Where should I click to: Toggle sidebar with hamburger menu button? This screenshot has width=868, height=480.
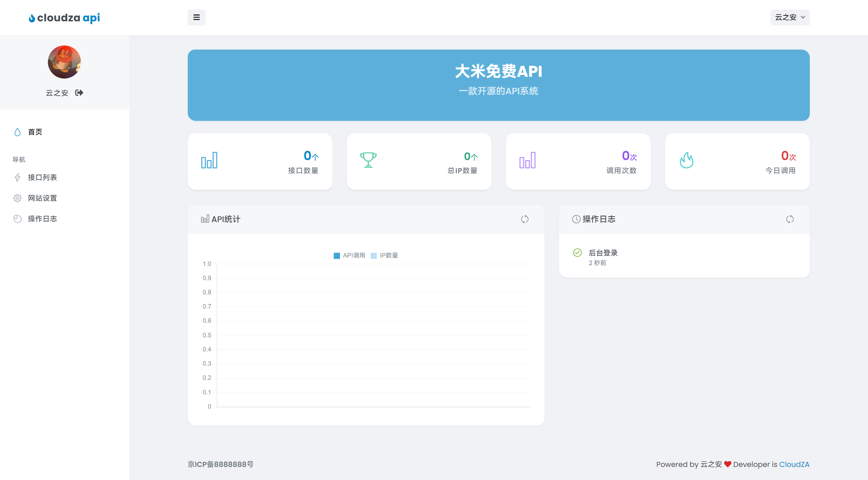pos(196,18)
